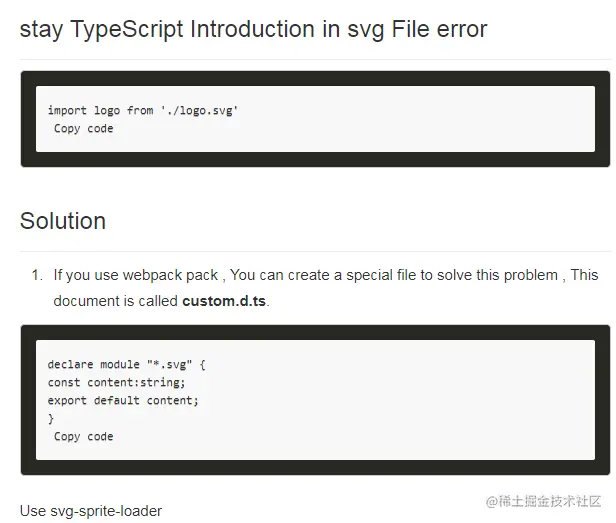Click the 'Use svg-sprite-loader' text
Image resolution: width=616 pixels, height=523 pixels.
tap(91, 511)
